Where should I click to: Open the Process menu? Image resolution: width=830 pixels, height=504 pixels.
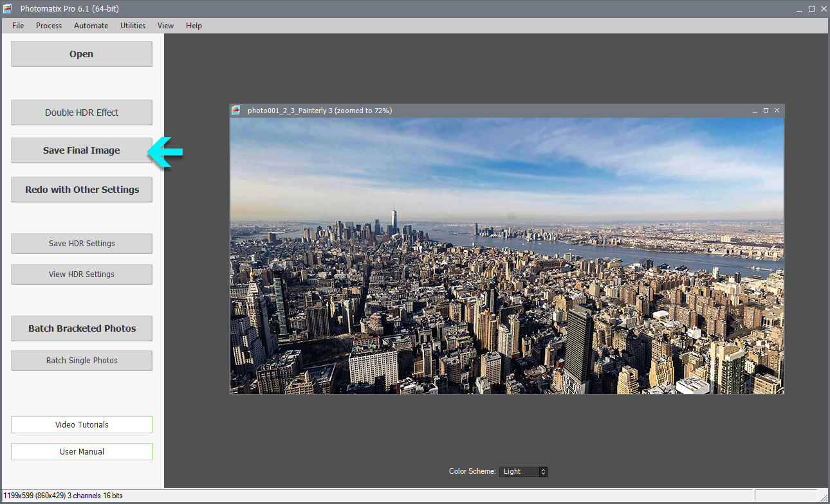pos(49,26)
